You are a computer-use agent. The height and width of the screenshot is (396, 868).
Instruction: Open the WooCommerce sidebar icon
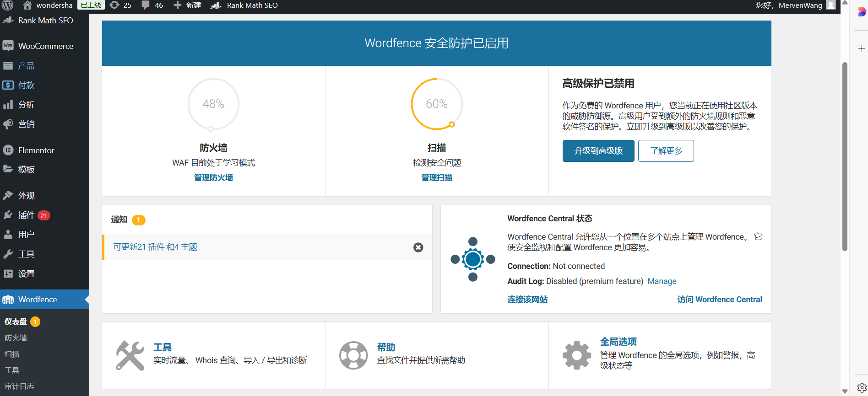8,46
